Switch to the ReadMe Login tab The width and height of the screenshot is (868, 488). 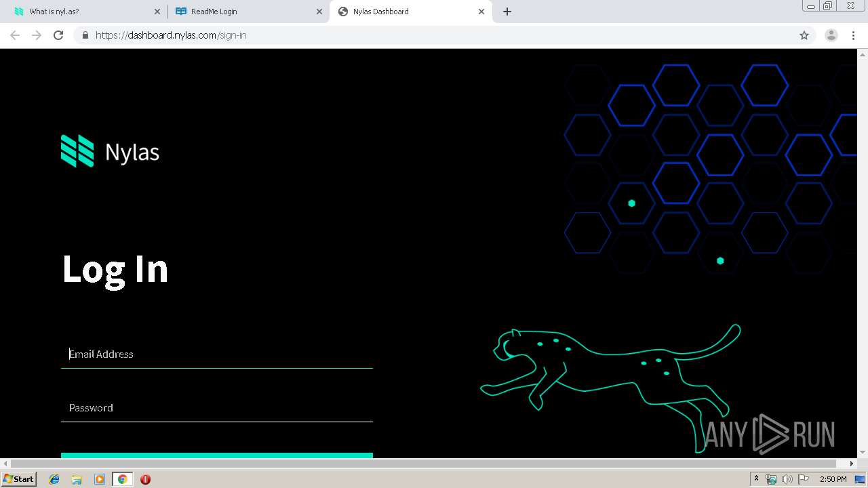point(248,12)
